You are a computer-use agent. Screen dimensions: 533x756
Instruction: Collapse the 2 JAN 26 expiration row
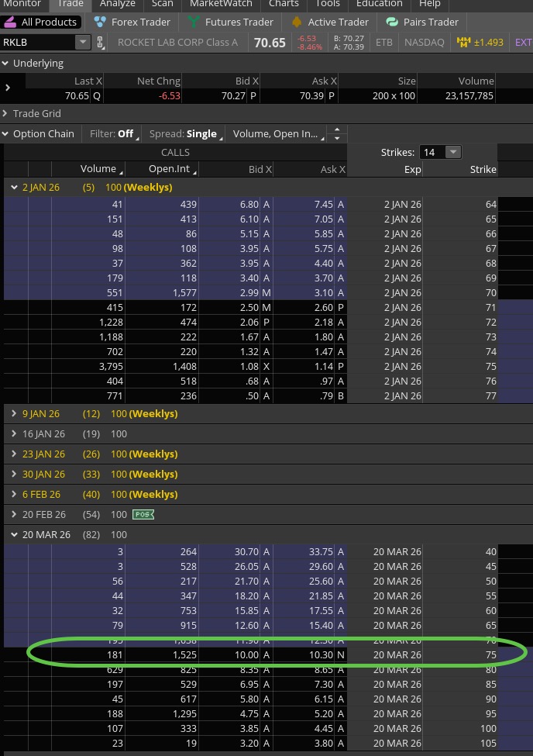(14, 188)
